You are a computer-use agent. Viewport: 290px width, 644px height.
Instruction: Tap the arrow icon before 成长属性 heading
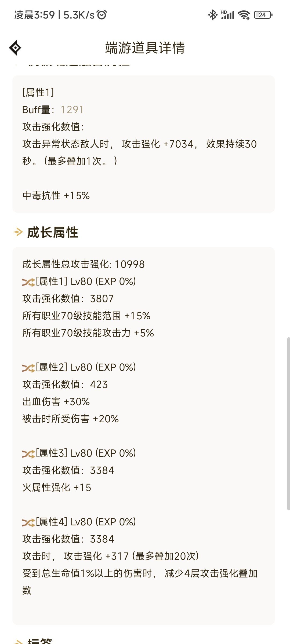[x=18, y=232]
